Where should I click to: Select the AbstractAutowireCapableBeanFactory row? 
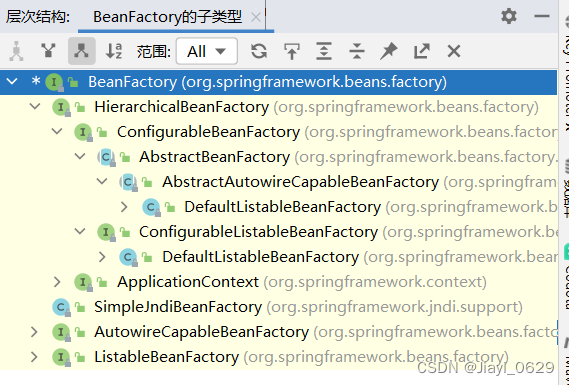[278, 181]
